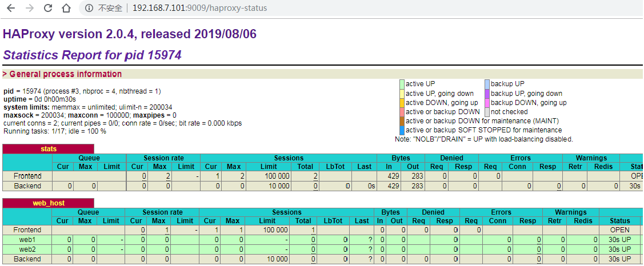Click the 'backup DOWN, going up' pink swatch

487,102
